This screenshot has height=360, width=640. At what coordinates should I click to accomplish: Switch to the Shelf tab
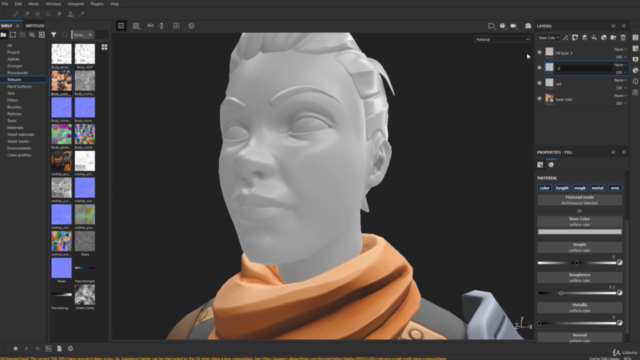[7, 25]
